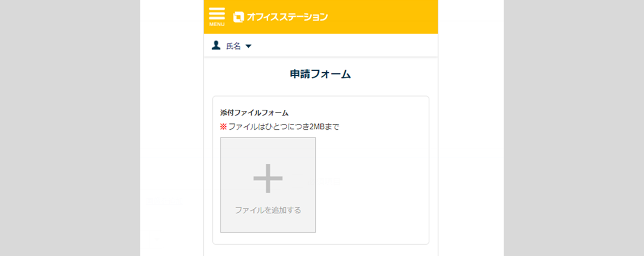Image resolution: width=644 pixels, height=256 pixels.
Task: Click the ファイルを追加する text
Action: pos(268,210)
